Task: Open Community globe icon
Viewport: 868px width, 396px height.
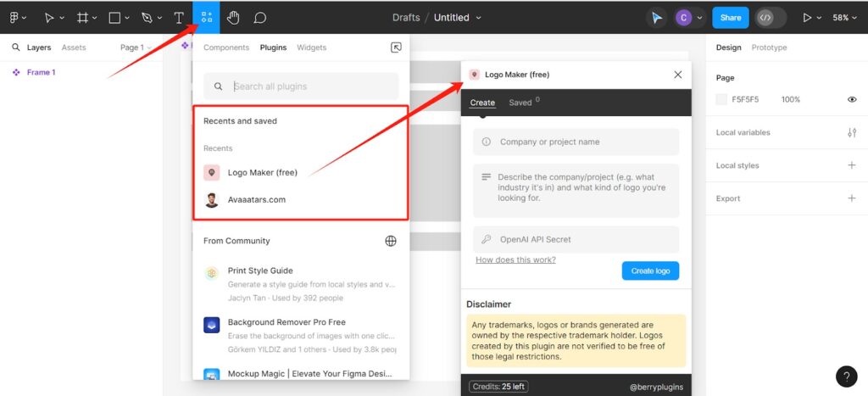Action: coord(391,241)
